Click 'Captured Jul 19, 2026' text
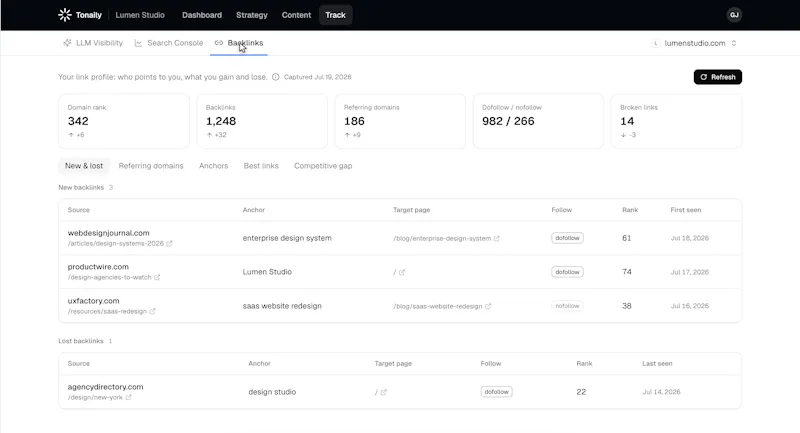800x433 pixels. [317, 77]
